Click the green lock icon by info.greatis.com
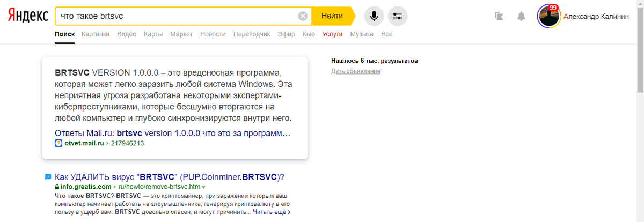 57,187
